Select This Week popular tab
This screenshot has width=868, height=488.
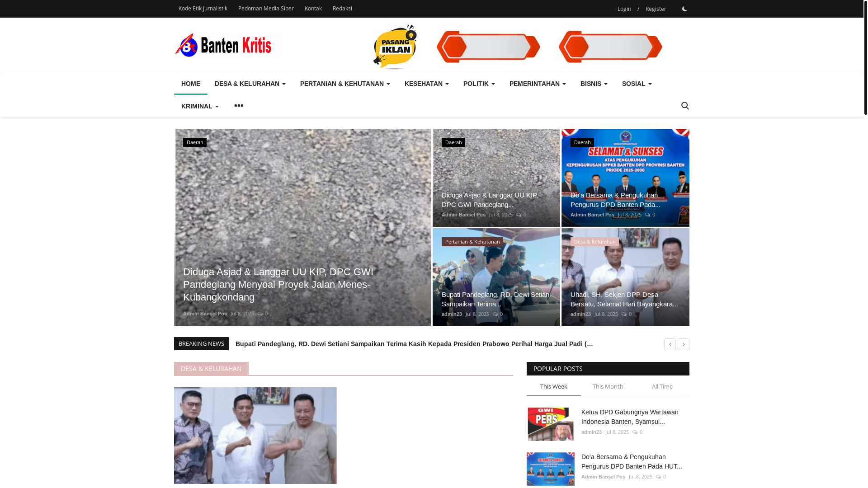click(x=553, y=387)
